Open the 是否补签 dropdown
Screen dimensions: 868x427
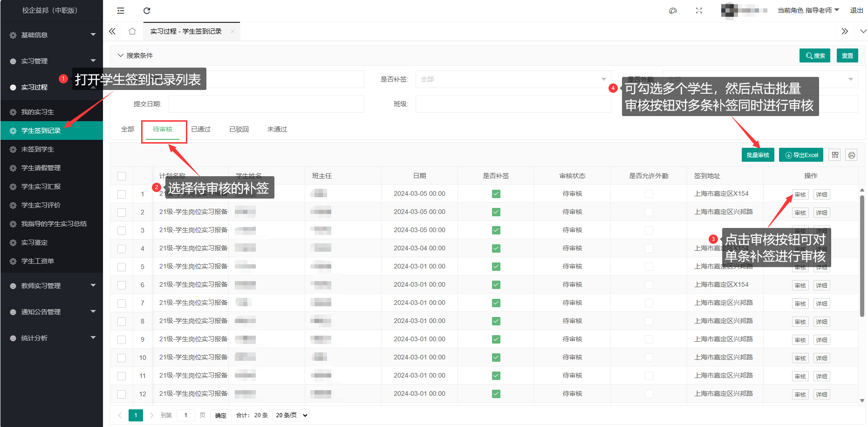click(x=513, y=79)
